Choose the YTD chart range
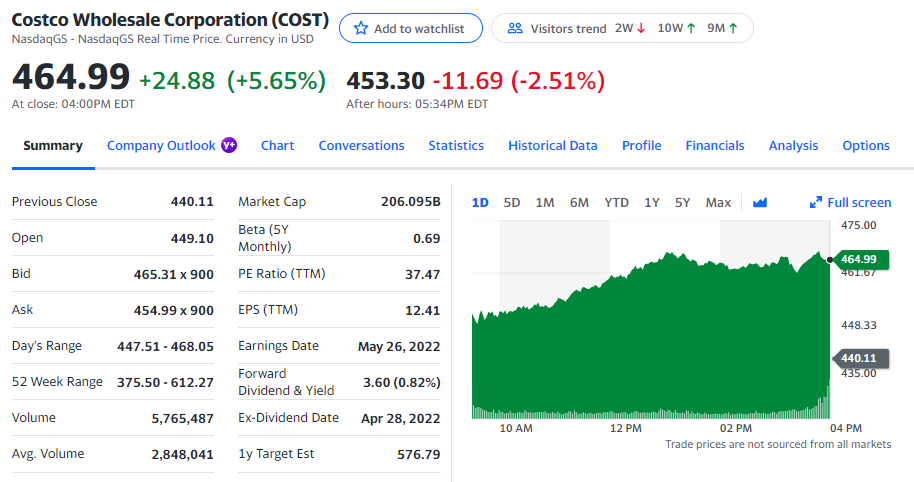Viewport: 914px width, 482px height. pyautogui.click(x=617, y=203)
